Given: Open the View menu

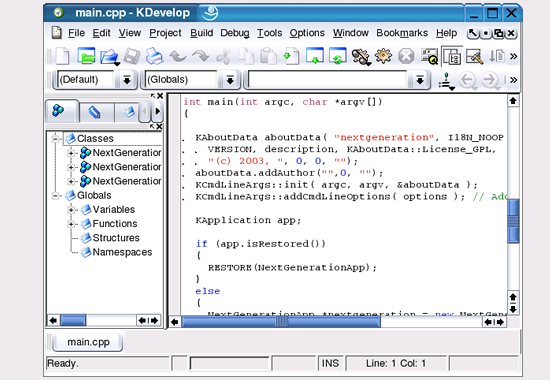Looking at the screenshot, I should [129, 33].
